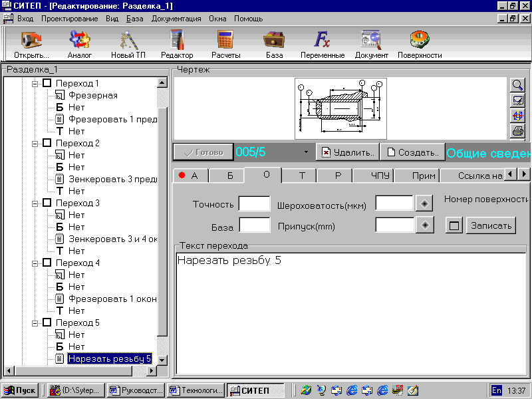
Task: Click the Припуск(mm) input field
Action: [394, 225]
